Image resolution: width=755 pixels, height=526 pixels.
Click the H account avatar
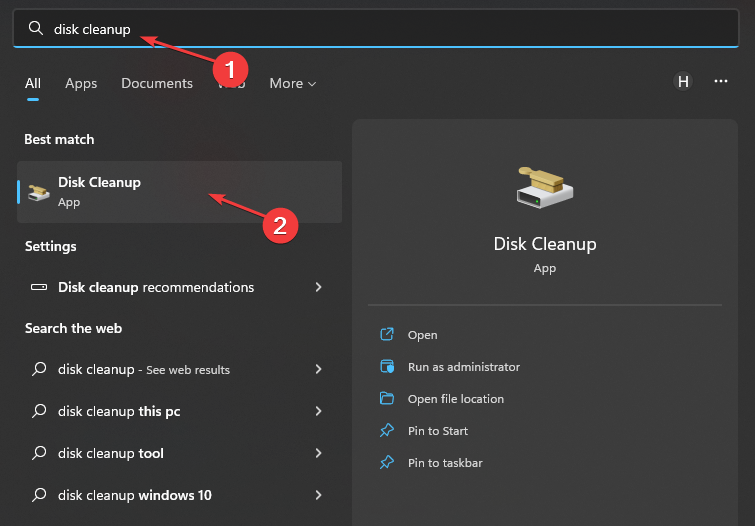(683, 81)
